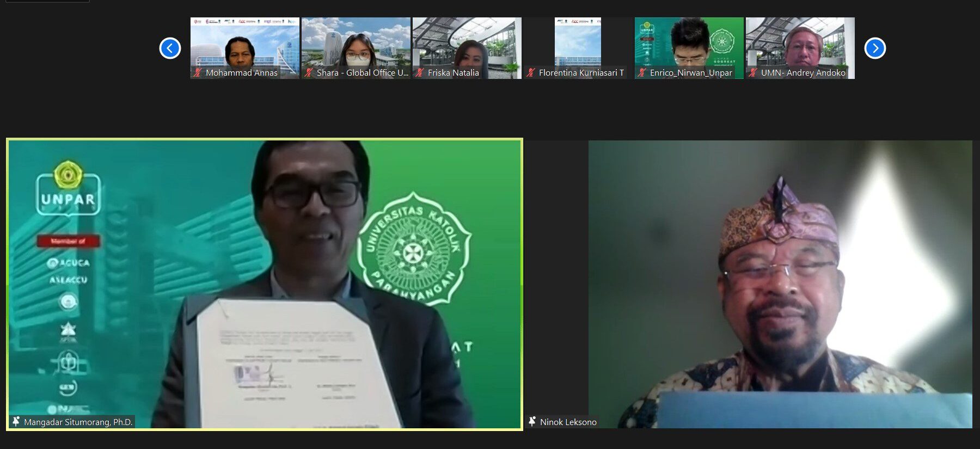The width and height of the screenshot is (980, 449).
Task: Show previous participants with left arrow
Action: (170, 48)
